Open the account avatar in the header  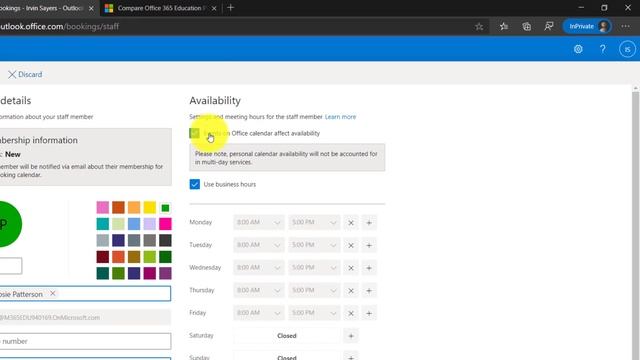click(627, 49)
